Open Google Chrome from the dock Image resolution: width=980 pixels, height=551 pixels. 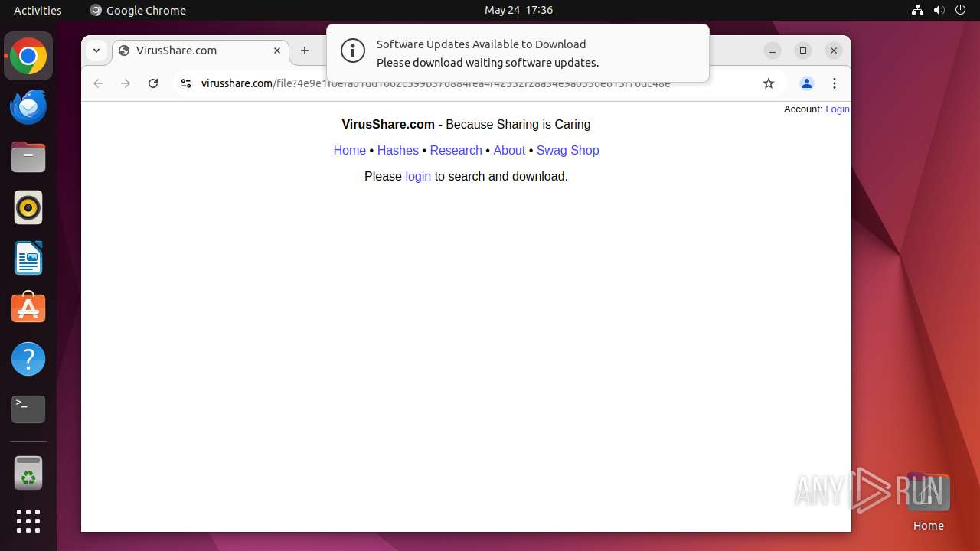(x=28, y=57)
